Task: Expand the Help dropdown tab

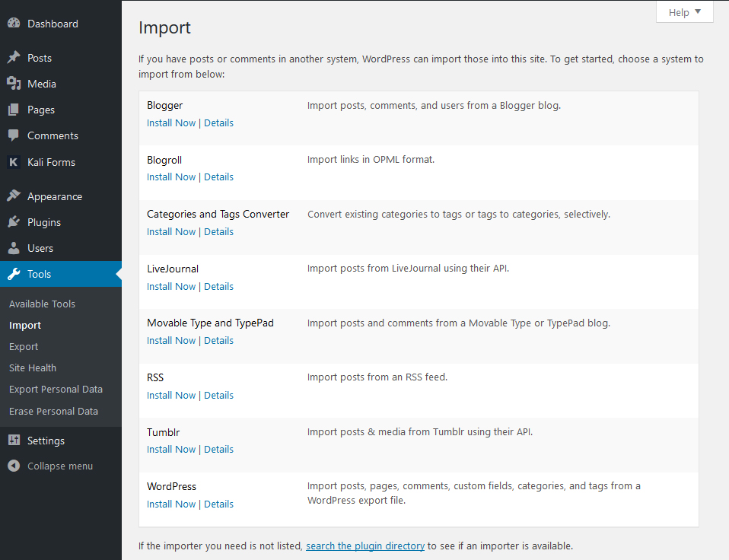Action: [x=684, y=12]
